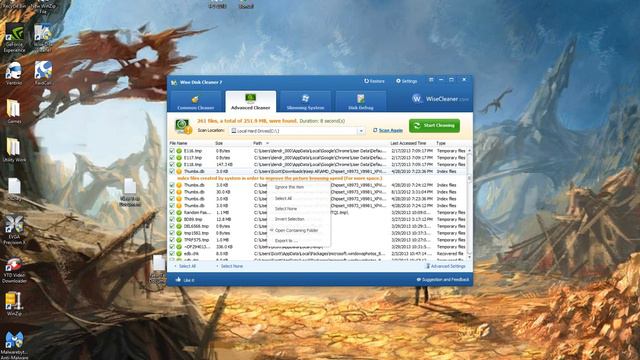640x360 pixels.
Task: Uncheck the tmp1583.tmp checkbox
Action: (172, 233)
